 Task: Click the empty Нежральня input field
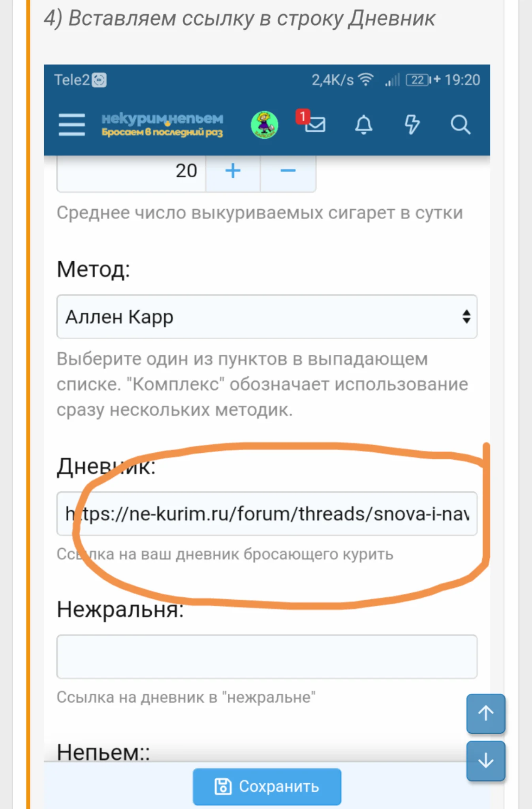(x=267, y=657)
